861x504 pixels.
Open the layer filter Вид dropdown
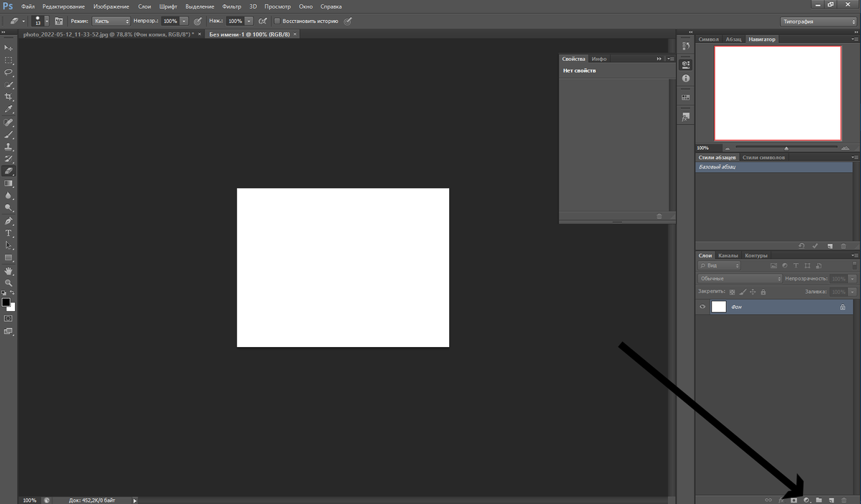point(720,266)
